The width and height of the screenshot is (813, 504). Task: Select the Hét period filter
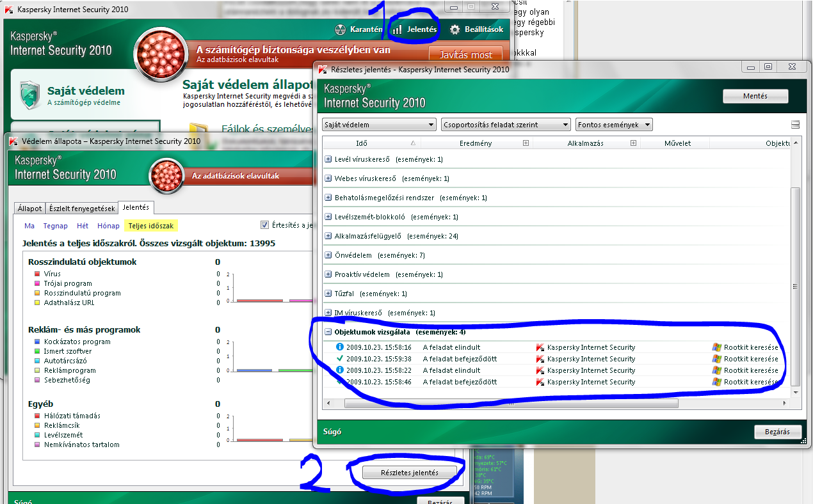point(83,226)
